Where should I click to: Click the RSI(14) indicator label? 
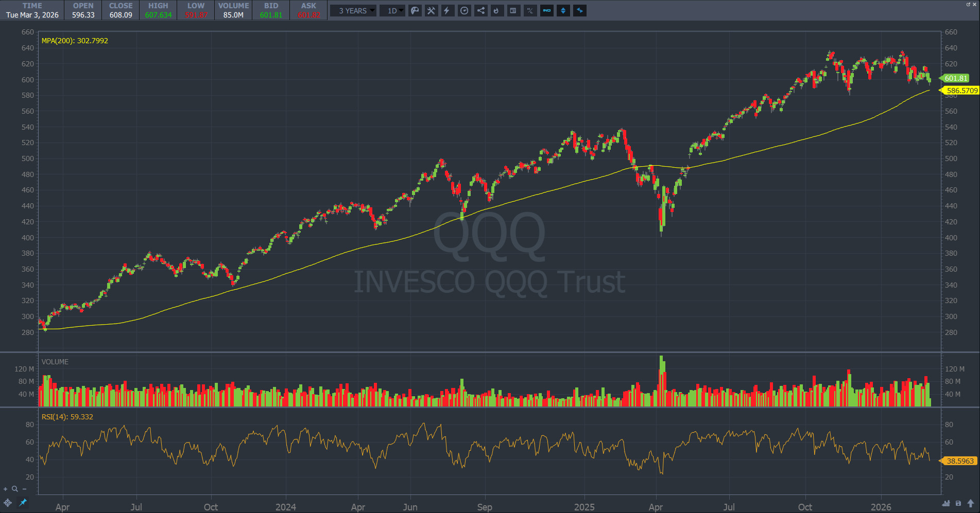(67, 417)
